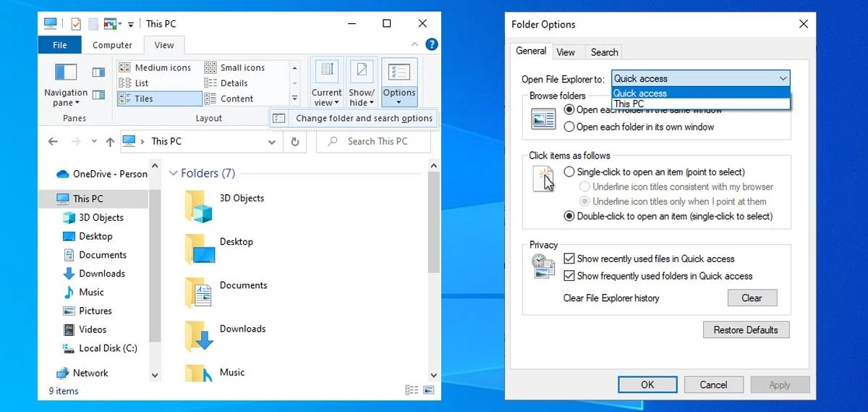Switch to the View tab in Folder Options
The width and height of the screenshot is (868, 412).
(566, 52)
